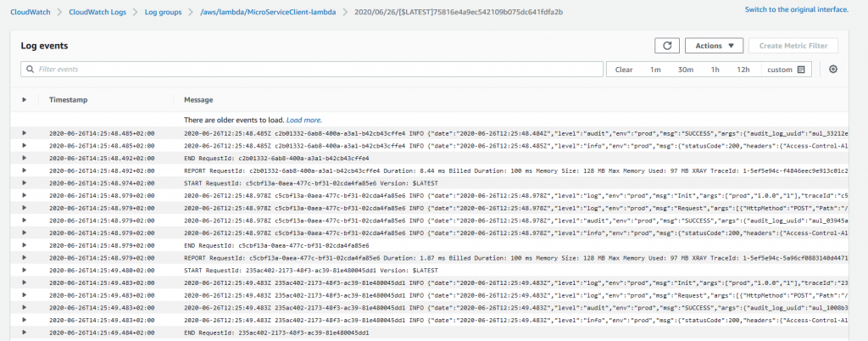The width and height of the screenshot is (868, 341).
Task: Expand START RequestId c5cbf13a row
Action: [x=24, y=182]
